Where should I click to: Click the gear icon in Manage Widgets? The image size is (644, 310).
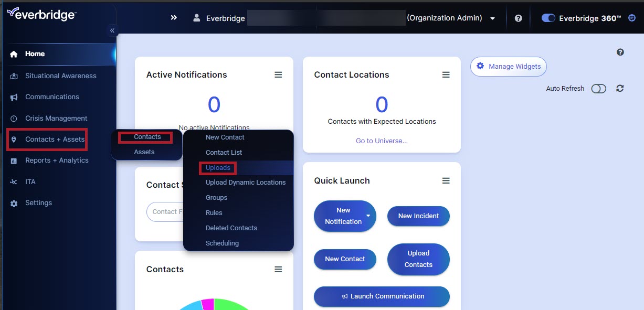tap(480, 67)
